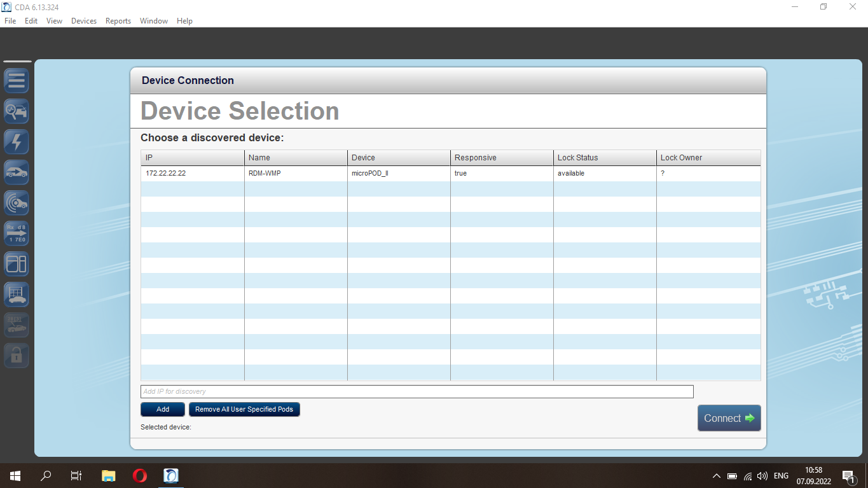Click Remove All User Specified Pods

244,410
